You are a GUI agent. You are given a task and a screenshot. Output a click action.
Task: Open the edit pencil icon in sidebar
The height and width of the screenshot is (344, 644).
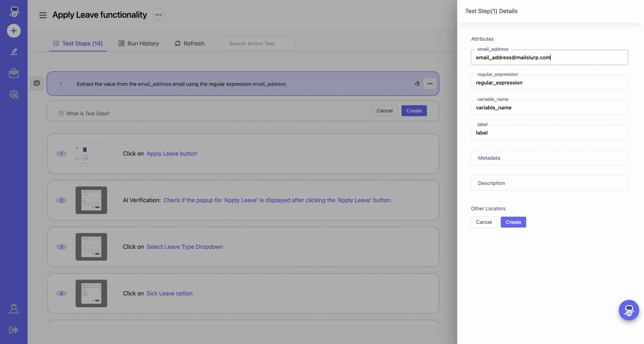(14, 52)
